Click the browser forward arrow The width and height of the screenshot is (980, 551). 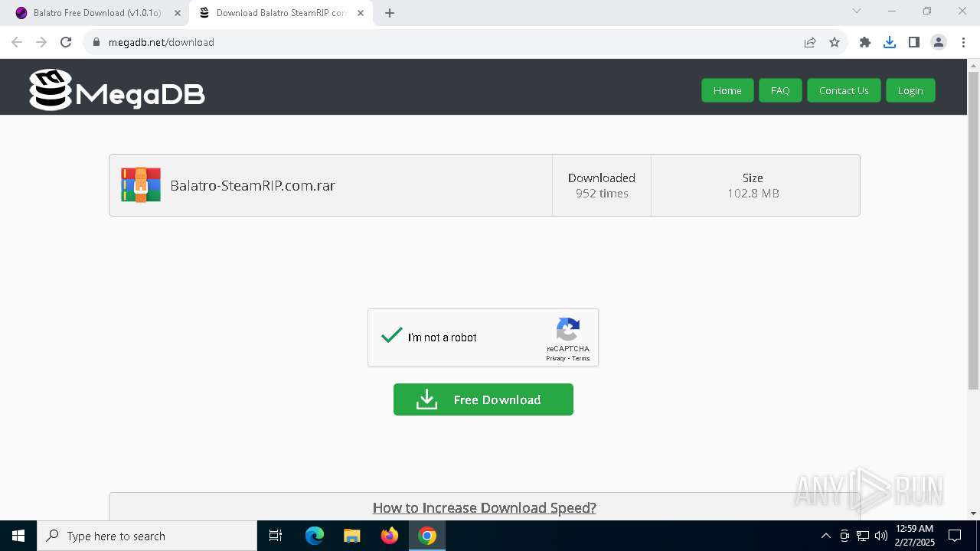coord(41,42)
